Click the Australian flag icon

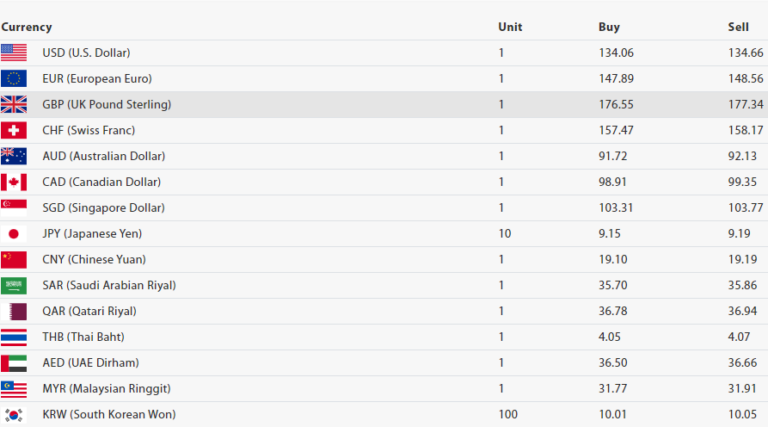coord(14,156)
